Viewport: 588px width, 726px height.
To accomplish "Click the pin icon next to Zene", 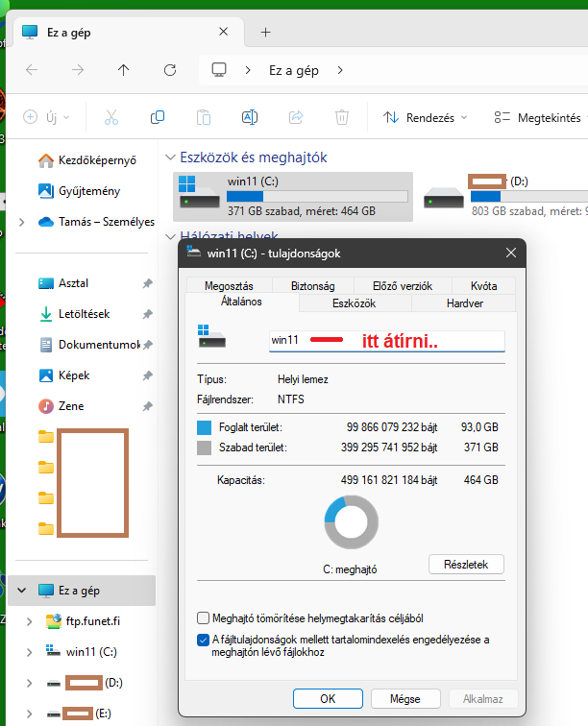I will 147,406.
